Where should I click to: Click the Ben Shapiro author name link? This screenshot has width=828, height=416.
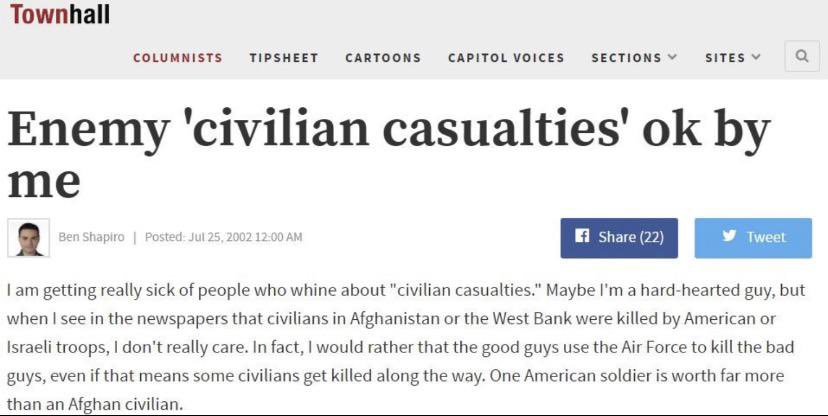click(91, 237)
